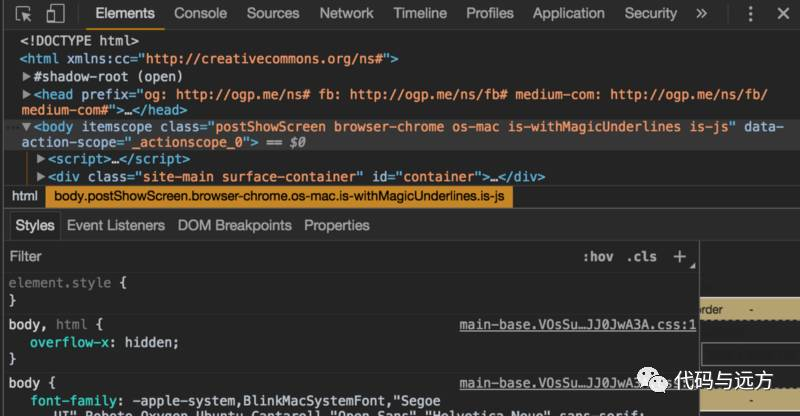Viewport: 800px width, 416px height.
Task: Click the element.style selector
Action: tap(60, 283)
